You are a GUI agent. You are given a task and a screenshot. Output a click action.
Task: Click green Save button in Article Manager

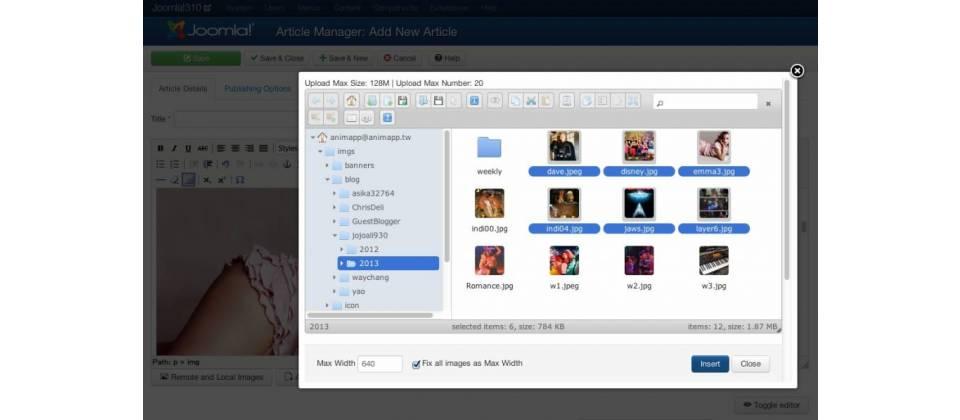click(x=196, y=58)
